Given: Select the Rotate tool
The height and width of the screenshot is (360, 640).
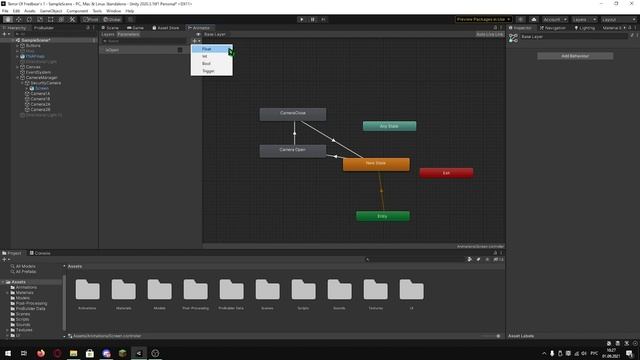Looking at the screenshot, I should point(29,19).
